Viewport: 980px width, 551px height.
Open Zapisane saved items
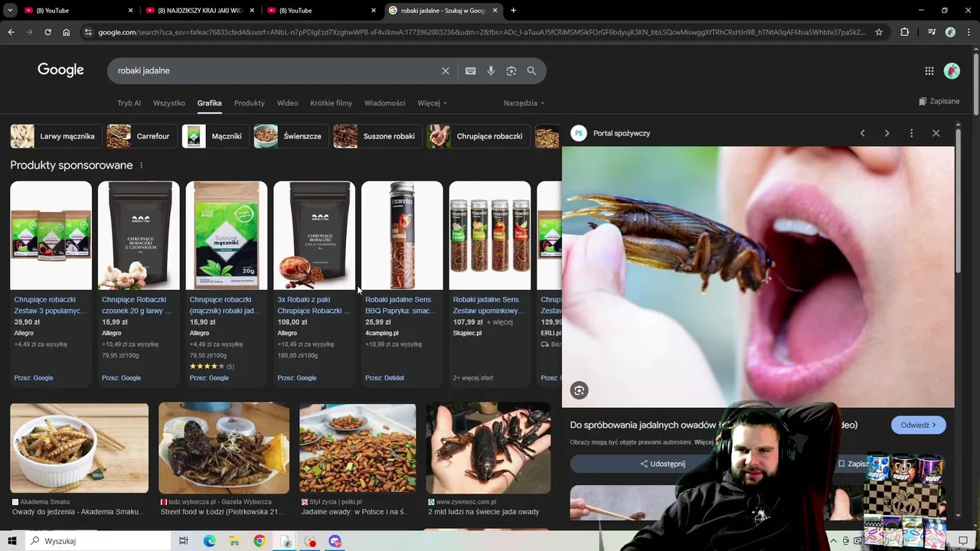click(939, 101)
